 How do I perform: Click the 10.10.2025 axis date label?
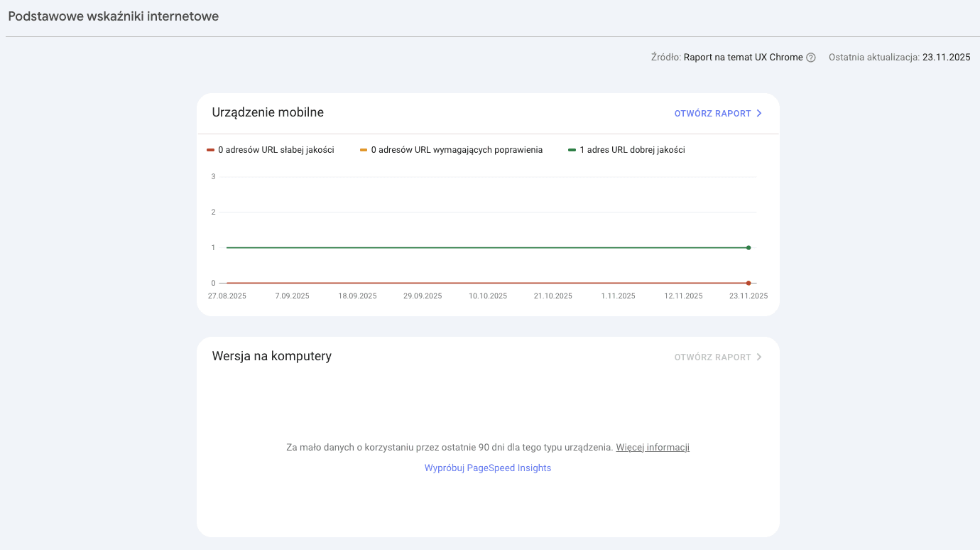(x=488, y=296)
